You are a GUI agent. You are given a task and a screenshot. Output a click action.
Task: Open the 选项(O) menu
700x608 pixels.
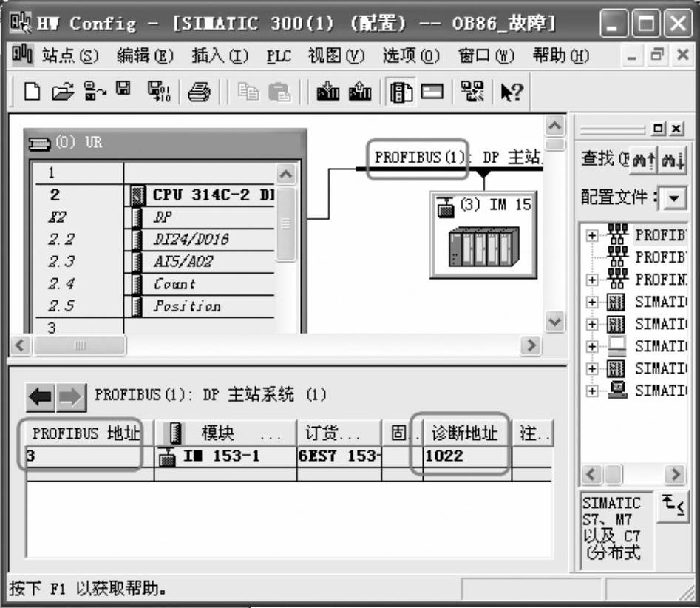coord(411,55)
